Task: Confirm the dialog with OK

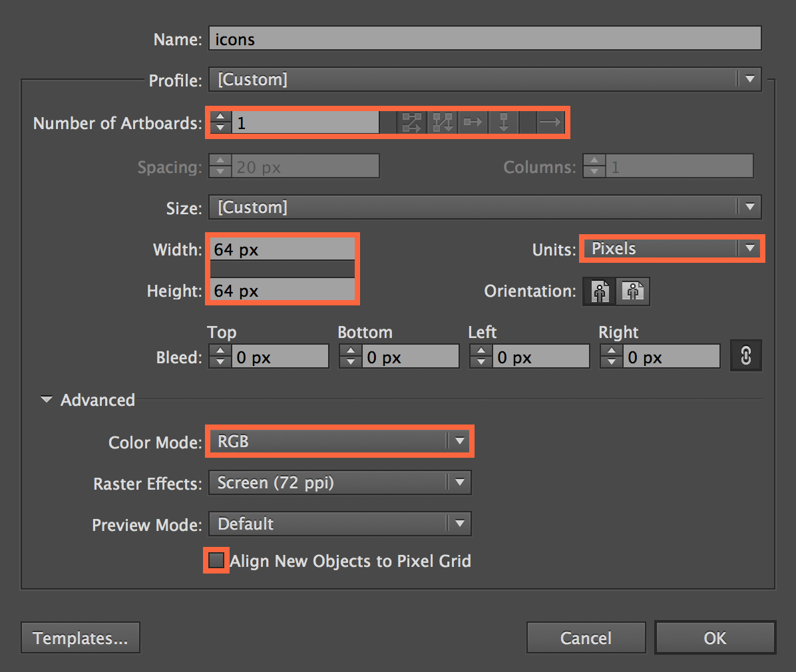Action: click(715, 637)
